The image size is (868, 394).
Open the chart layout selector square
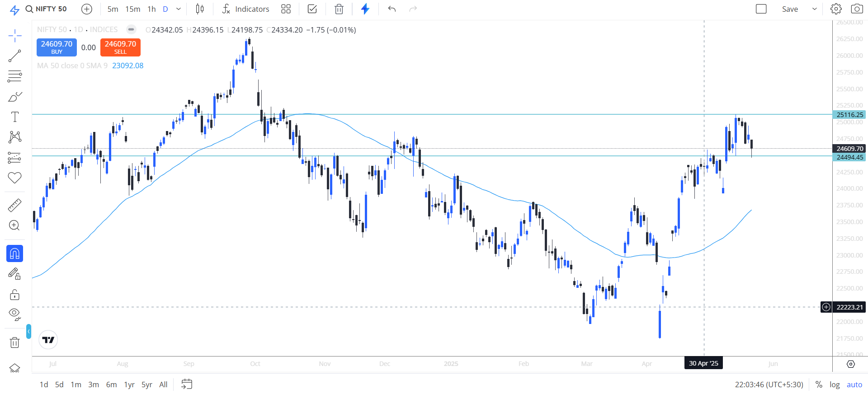click(x=761, y=9)
